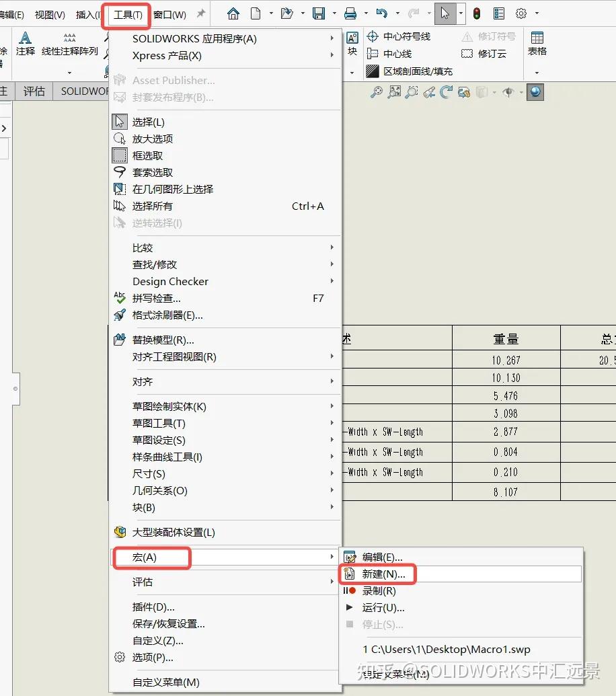
Task: Open 自定义(Z)... entry
Action: tap(226, 640)
